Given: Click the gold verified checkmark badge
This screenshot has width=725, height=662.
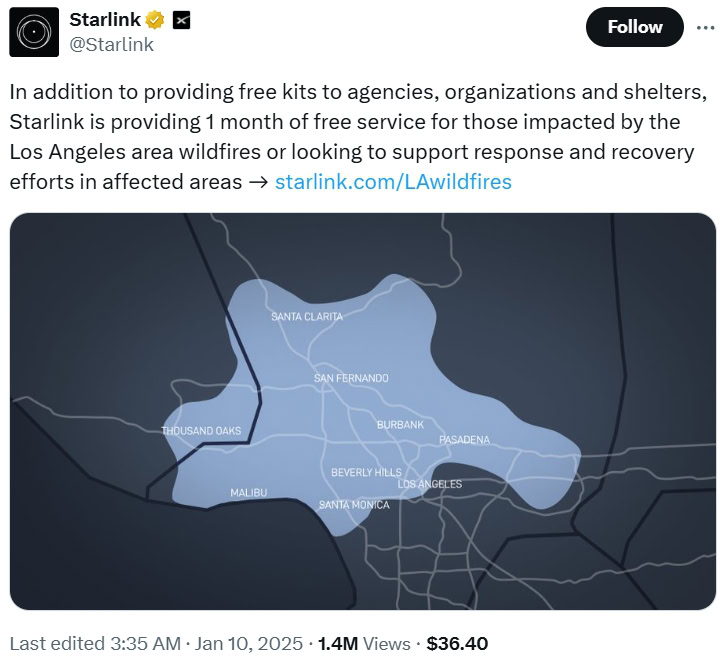Looking at the screenshot, I should (x=155, y=20).
